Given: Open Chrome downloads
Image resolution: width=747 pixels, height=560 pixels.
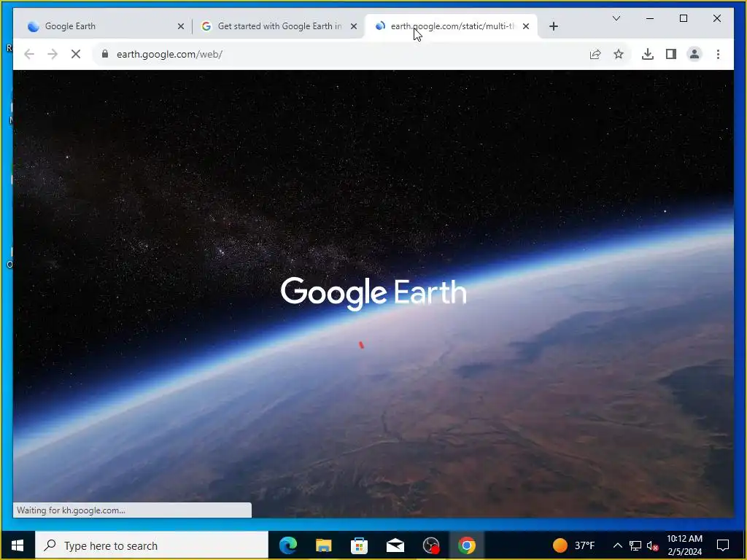Looking at the screenshot, I should 648,54.
